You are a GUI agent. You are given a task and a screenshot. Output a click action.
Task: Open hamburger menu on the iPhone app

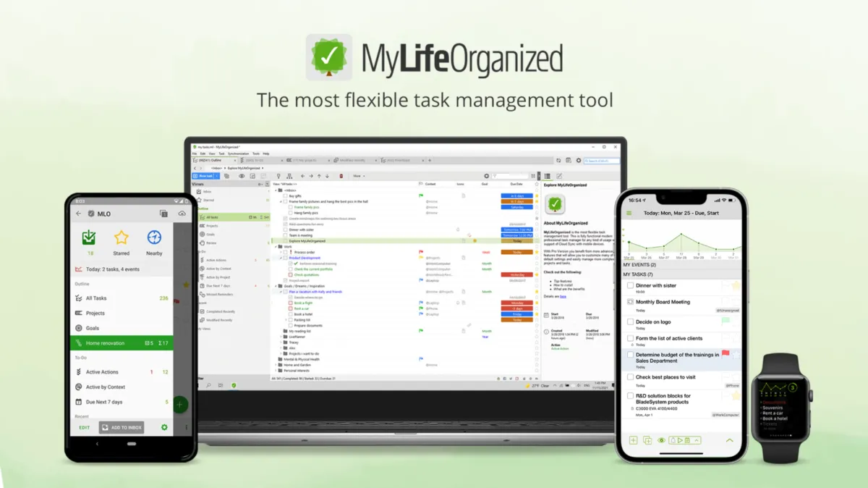point(629,214)
